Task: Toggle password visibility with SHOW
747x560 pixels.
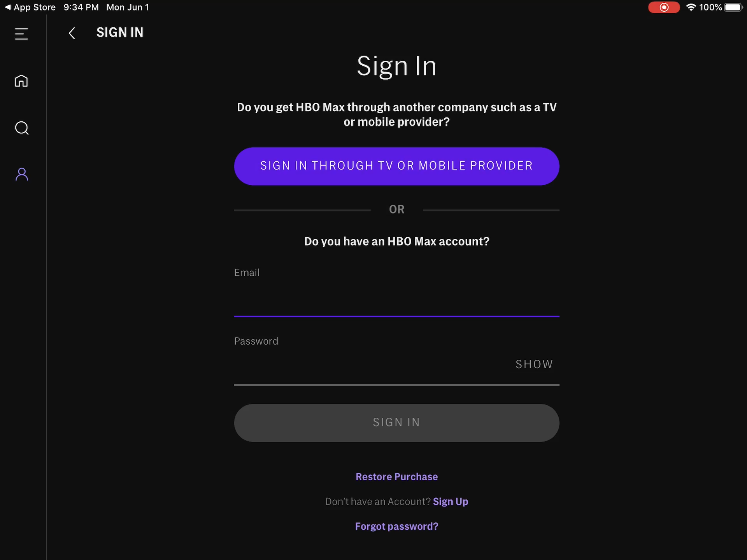Action: [533, 364]
